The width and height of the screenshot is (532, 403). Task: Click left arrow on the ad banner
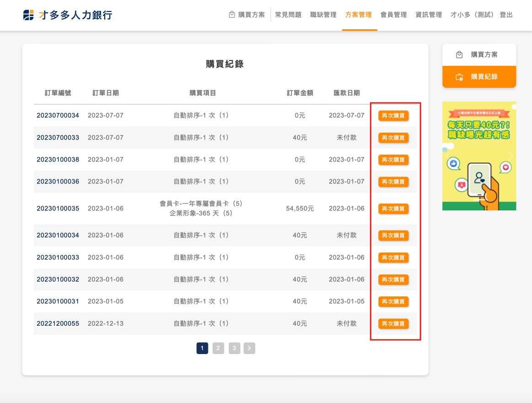click(x=447, y=156)
